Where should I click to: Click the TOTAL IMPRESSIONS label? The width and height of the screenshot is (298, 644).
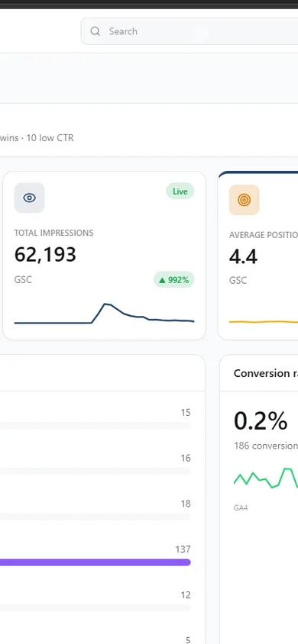53,233
